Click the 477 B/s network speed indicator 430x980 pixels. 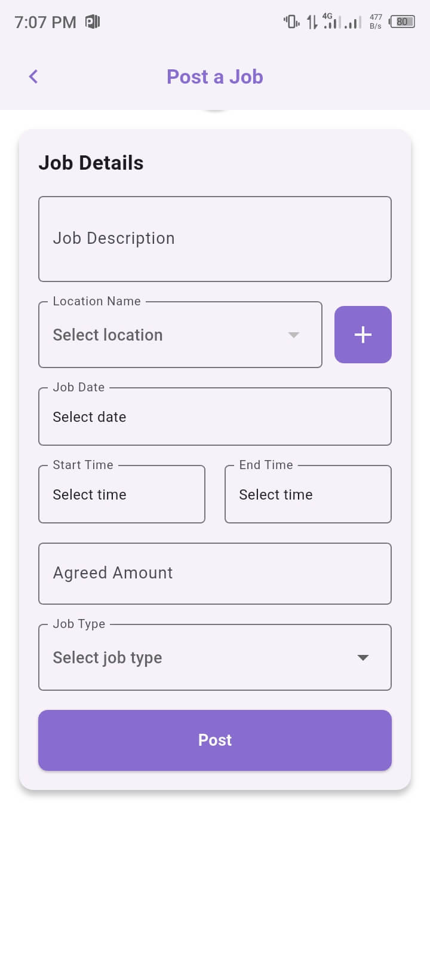[x=375, y=22]
